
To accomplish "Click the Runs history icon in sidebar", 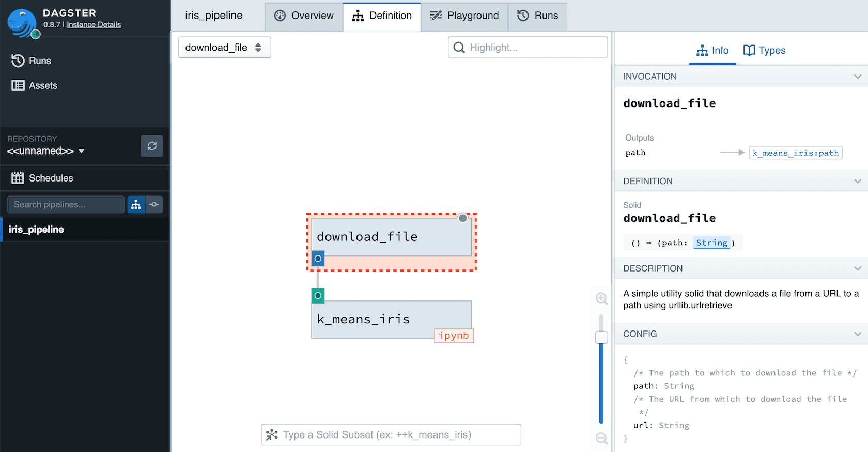I will 18,61.
